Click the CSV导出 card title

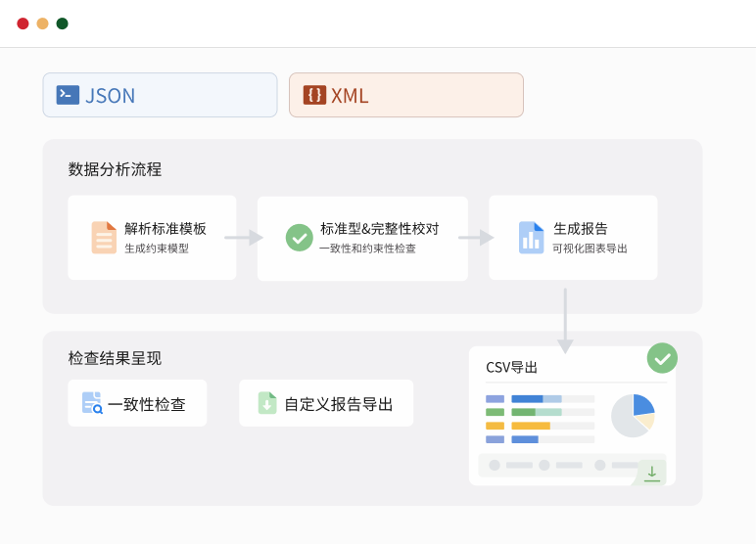click(x=511, y=368)
